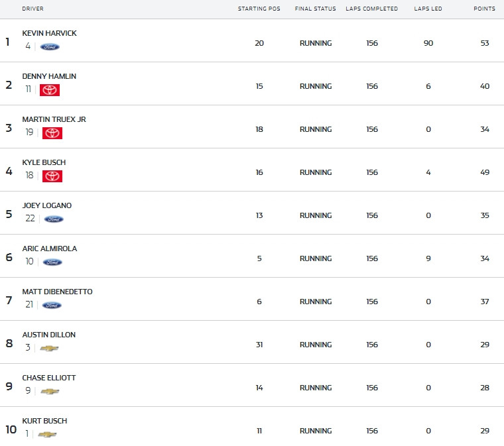504x446 pixels.
Task: Click the Laps Completed column header
Action: (x=371, y=9)
